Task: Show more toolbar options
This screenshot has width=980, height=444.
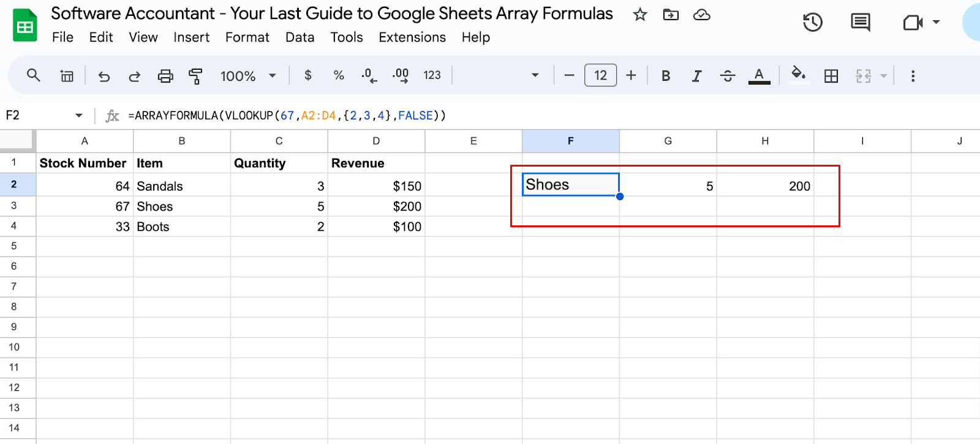Action: pos(913,76)
